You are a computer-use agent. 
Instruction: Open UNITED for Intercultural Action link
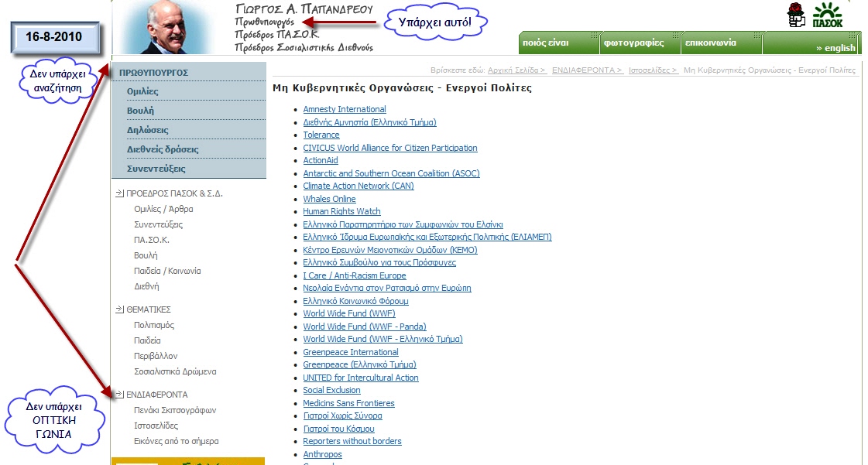[360, 378]
